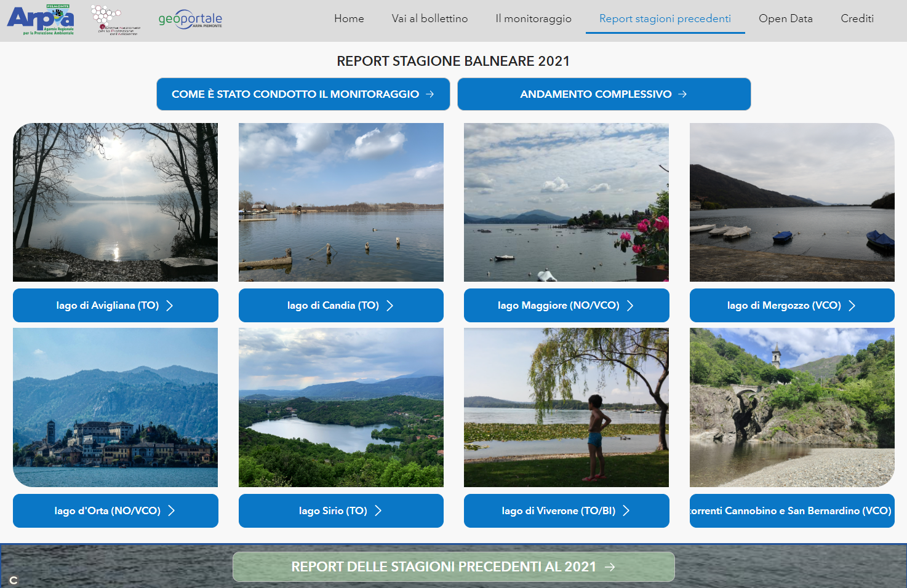Open lago di Candia photo
The image size is (907, 588).
tap(341, 202)
